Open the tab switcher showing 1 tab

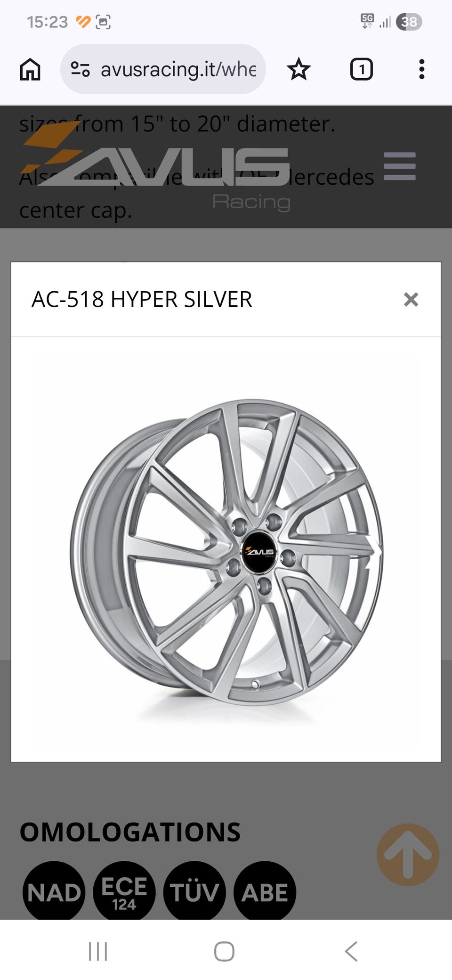click(361, 69)
